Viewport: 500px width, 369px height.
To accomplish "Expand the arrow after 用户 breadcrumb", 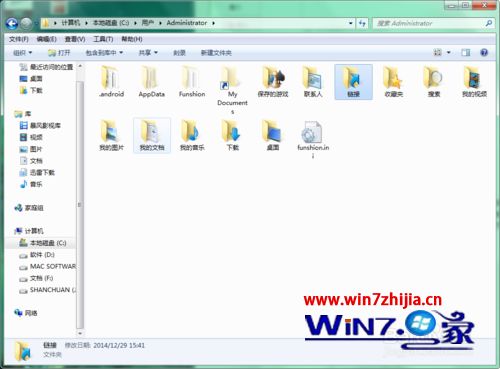I will 160,23.
